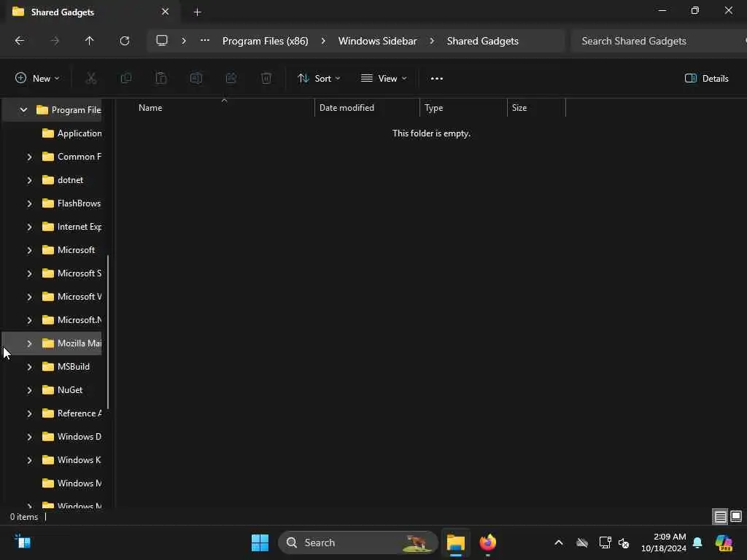Go back to previous folder

pyautogui.click(x=20, y=41)
